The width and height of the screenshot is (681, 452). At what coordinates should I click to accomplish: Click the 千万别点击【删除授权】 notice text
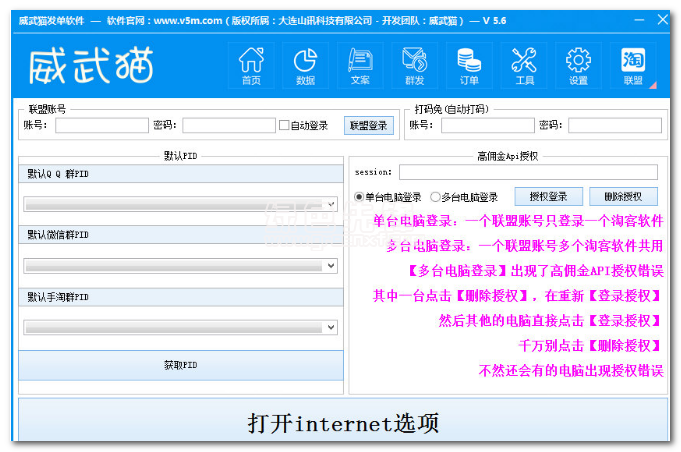pos(590,346)
